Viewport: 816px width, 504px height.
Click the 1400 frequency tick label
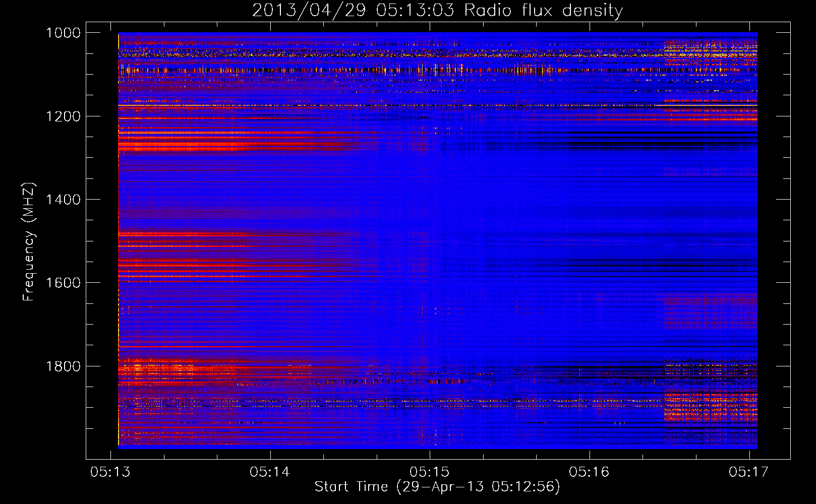[x=63, y=200]
